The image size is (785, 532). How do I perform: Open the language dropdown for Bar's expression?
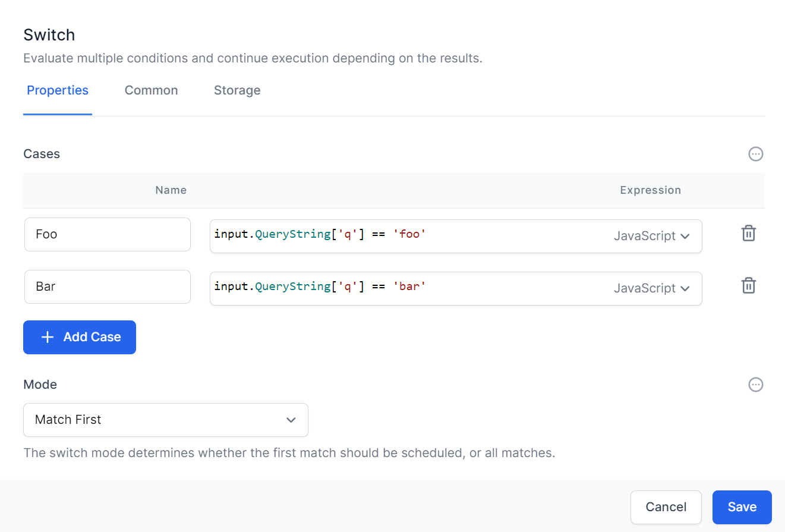[651, 288]
